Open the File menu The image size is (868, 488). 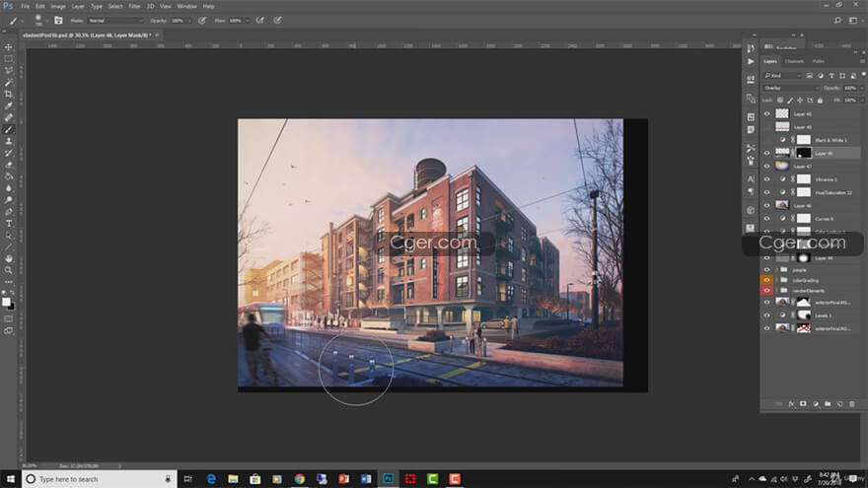25,6
